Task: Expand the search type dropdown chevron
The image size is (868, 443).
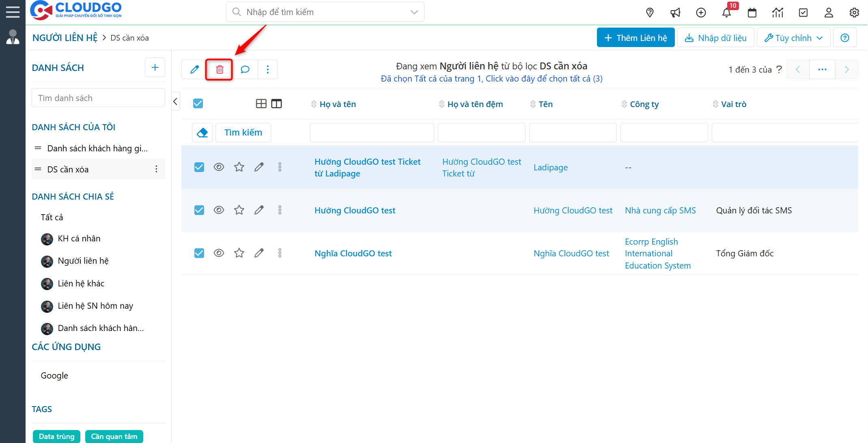Action: (x=414, y=12)
